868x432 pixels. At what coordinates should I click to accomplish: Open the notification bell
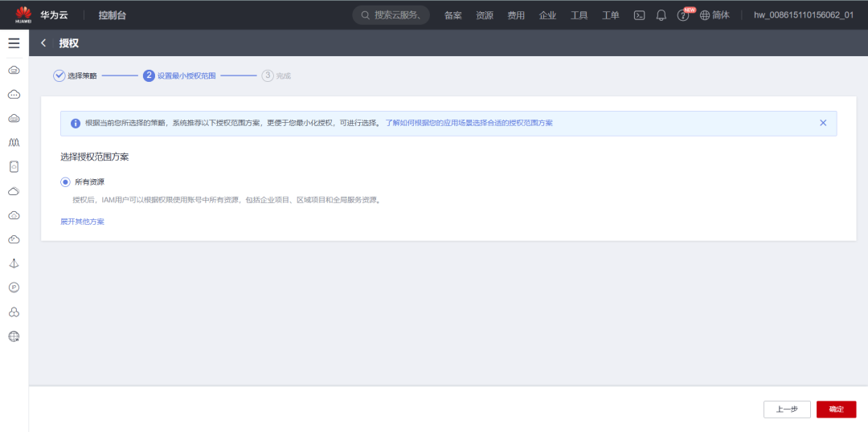[661, 15]
